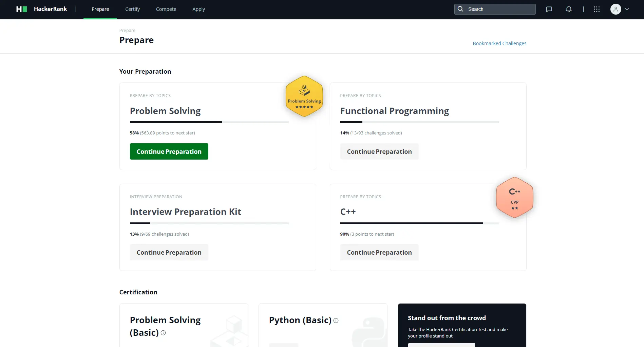Click the '13/93 challenges solved' text
Image resolution: width=644 pixels, height=347 pixels.
(x=376, y=133)
